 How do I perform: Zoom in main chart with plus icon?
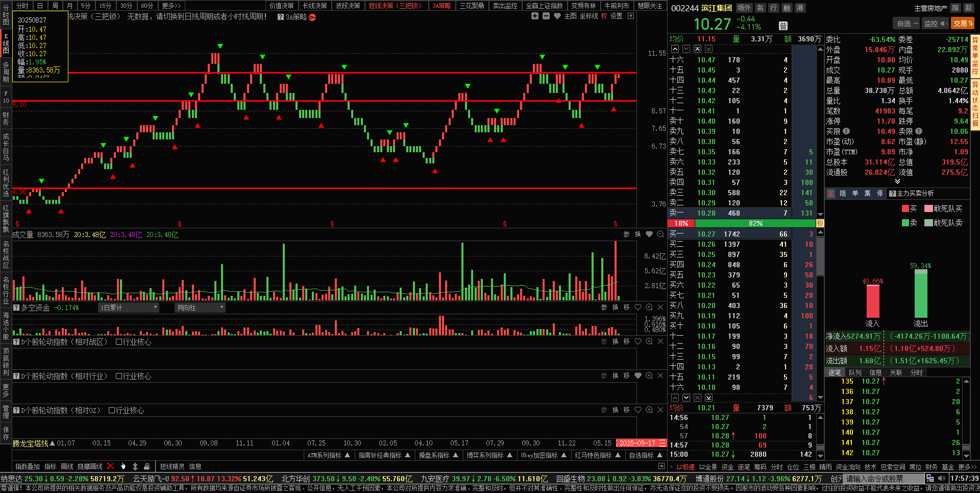coord(535,16)
